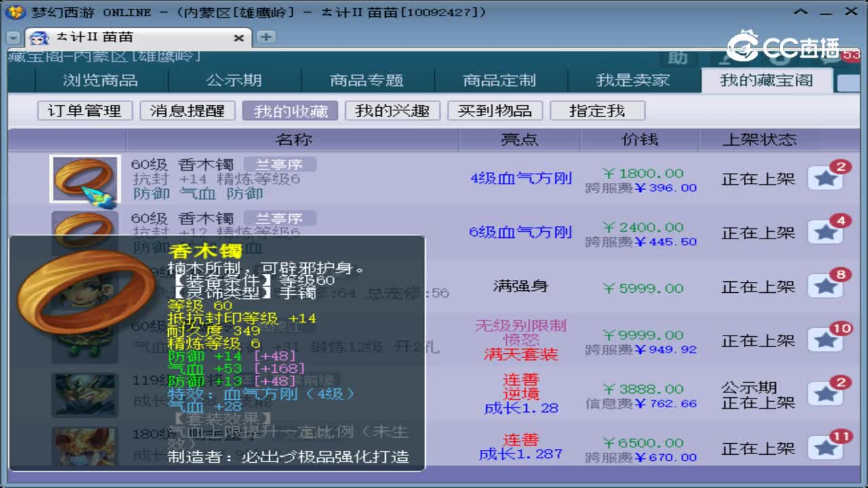Open 消息提醒 notifications

tap(186, 110)
